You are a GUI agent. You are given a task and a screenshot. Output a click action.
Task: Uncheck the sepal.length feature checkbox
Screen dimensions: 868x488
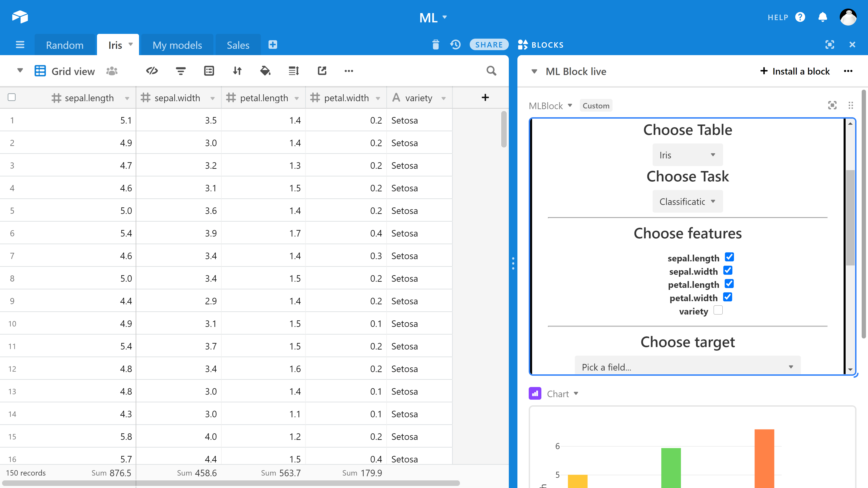pos(729,257)
